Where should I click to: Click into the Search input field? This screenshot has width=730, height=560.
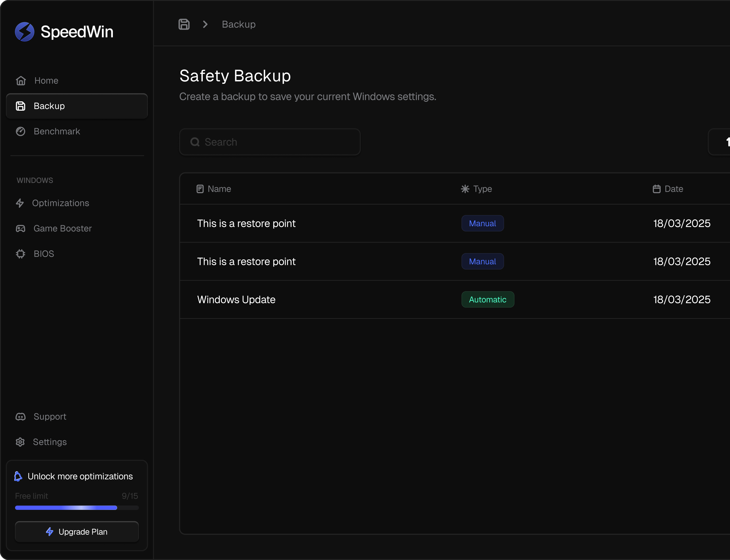click(x=277, y=142)
